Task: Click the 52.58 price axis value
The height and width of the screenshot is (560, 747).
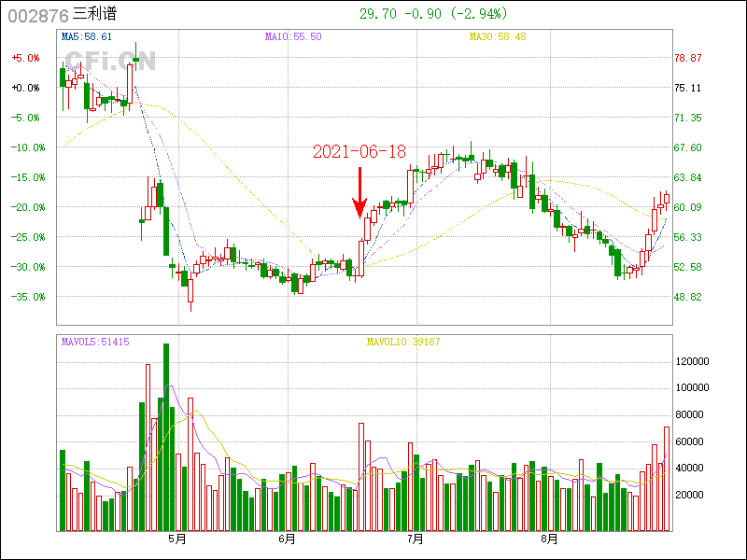Action: 688,267
